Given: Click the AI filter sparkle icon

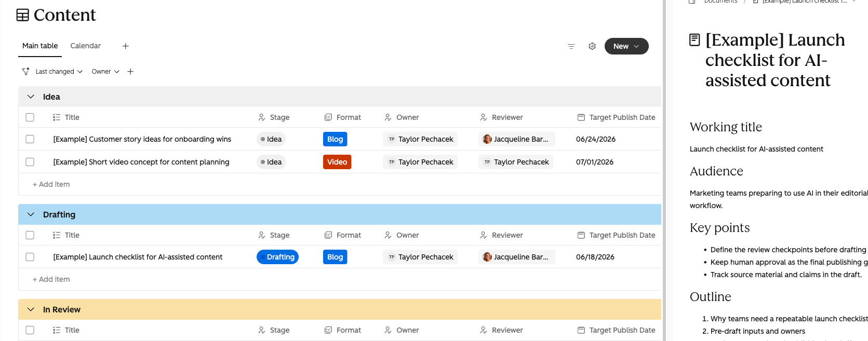Looking at the screenshot, I should [x=25, y=72].
